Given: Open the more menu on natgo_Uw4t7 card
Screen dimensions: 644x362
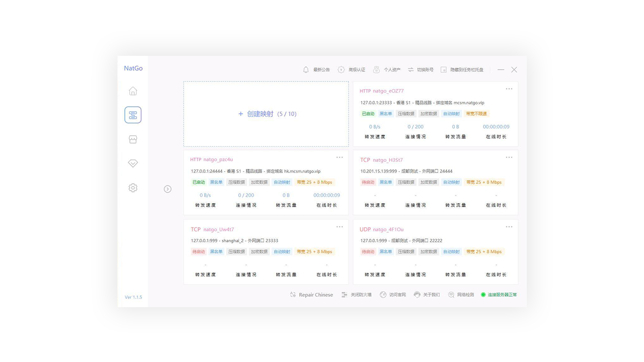Looking at the screenshot, I should (340, 227).
